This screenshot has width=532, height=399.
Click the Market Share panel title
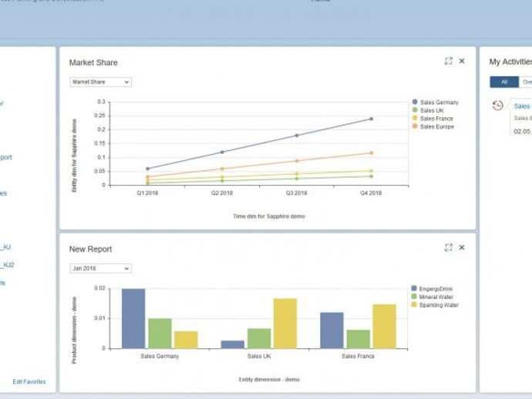(93, 62)
